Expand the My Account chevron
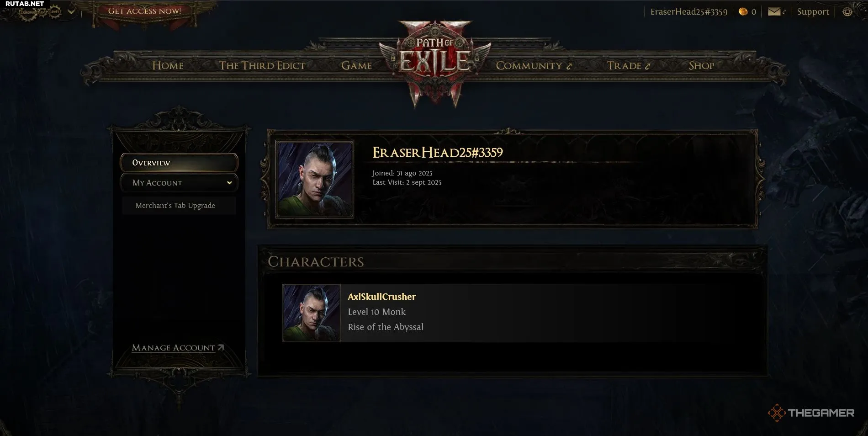This screenshot has height=436, width=868. click(229, 183)
